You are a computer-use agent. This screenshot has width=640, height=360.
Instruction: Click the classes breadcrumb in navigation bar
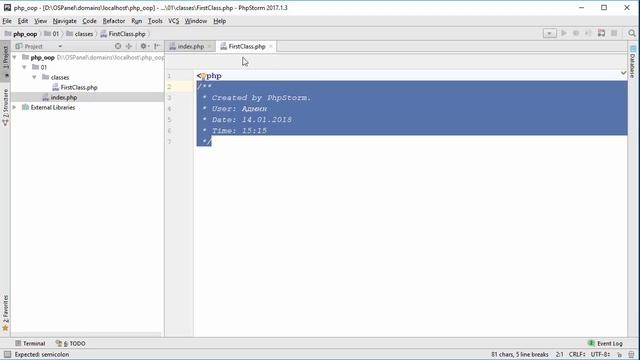click(80, 34)
